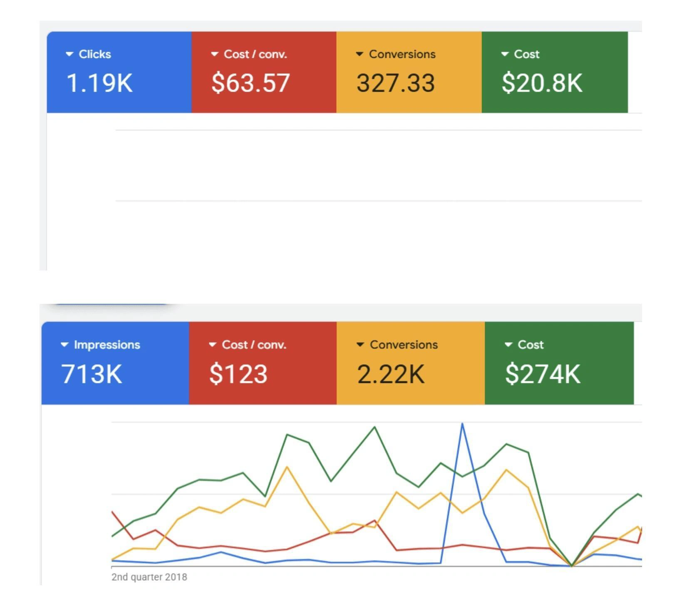Open the top Conversions metric dropdown arrow
The image size is (682, 616).
point(360,54)
